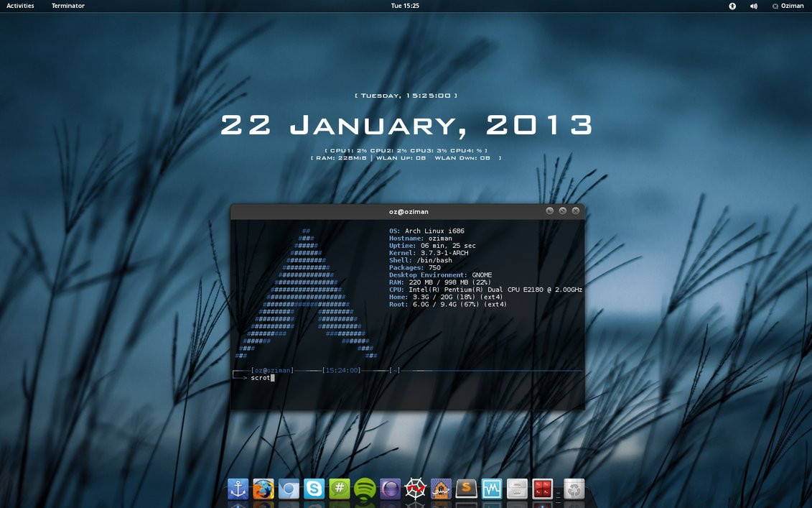
Task: Click the '06 min, 25 sec' uptime text
Action: (x=448, y=246)
